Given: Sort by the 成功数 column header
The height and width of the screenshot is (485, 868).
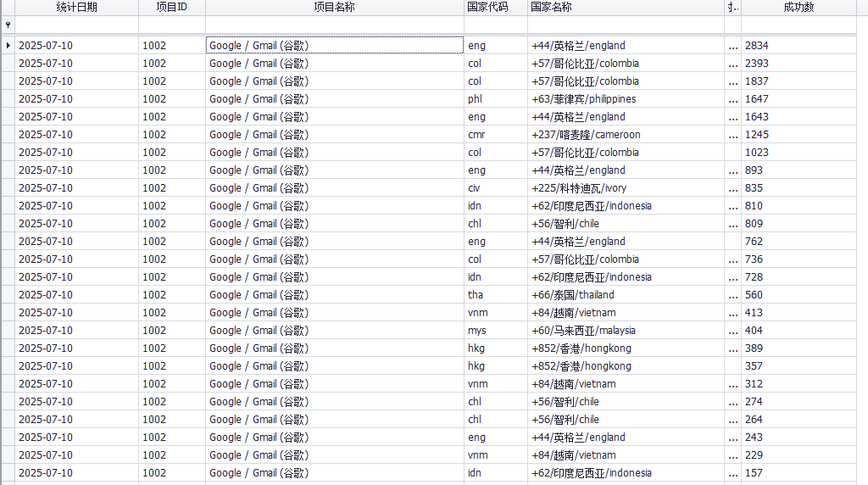Looking at the screenshot, I should click(x=798, y=7).
